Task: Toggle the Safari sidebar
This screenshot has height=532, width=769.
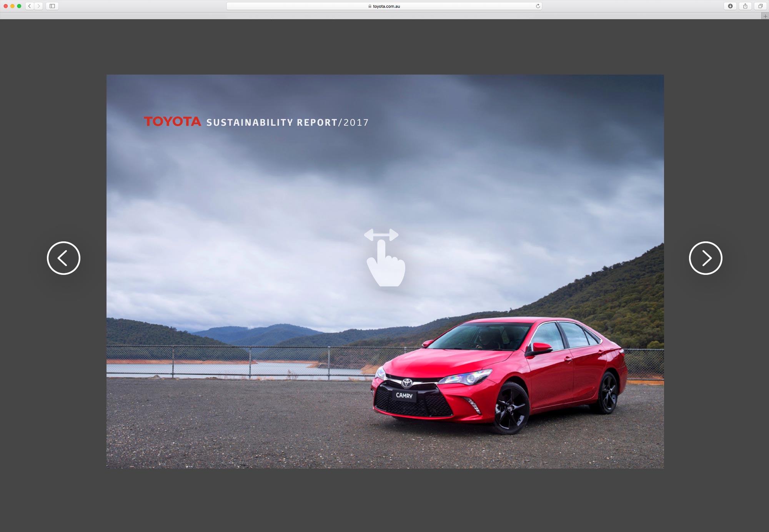Action: (52, 6)
